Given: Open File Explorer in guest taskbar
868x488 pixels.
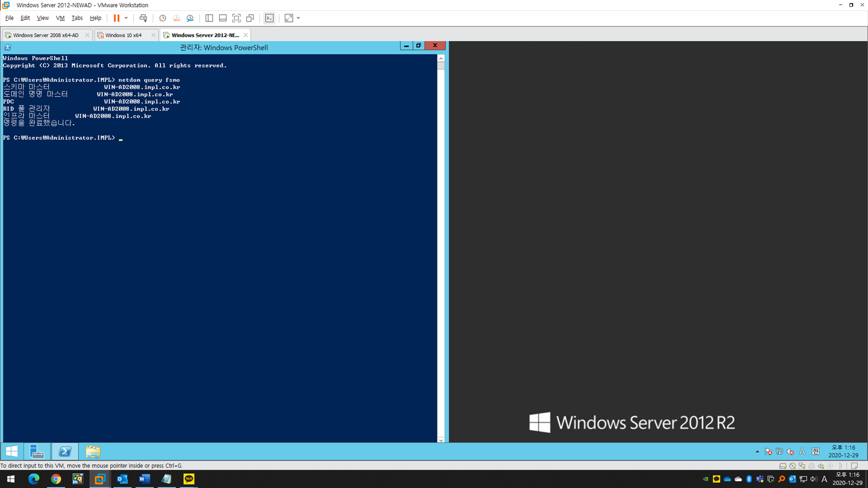Looking at the screenshot, I should 93,451.
